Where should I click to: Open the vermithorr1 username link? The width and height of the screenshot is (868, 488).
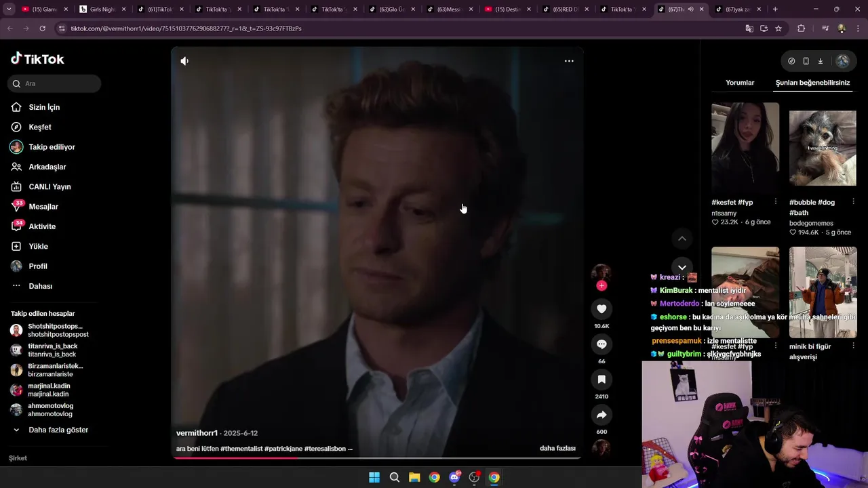click(197, 433)
